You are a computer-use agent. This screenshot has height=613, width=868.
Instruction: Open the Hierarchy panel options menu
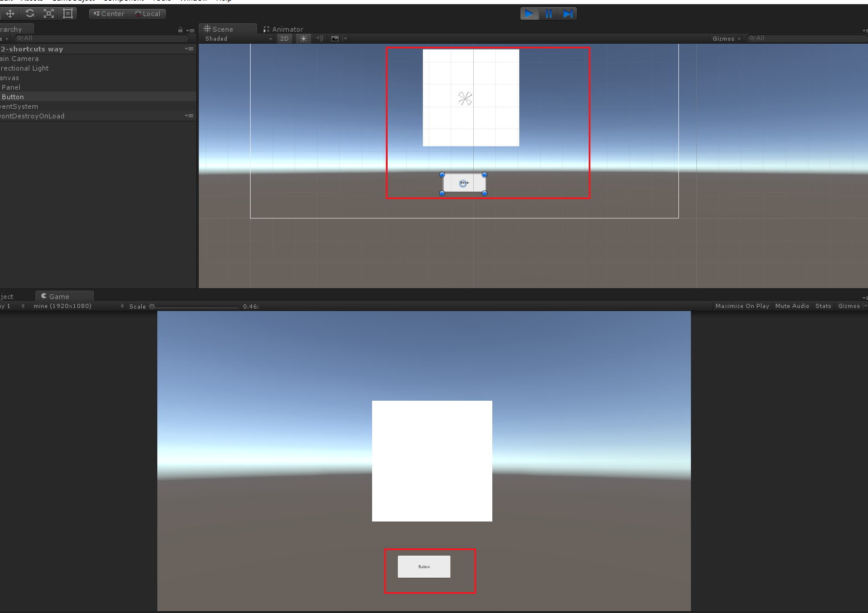(190, 30)
